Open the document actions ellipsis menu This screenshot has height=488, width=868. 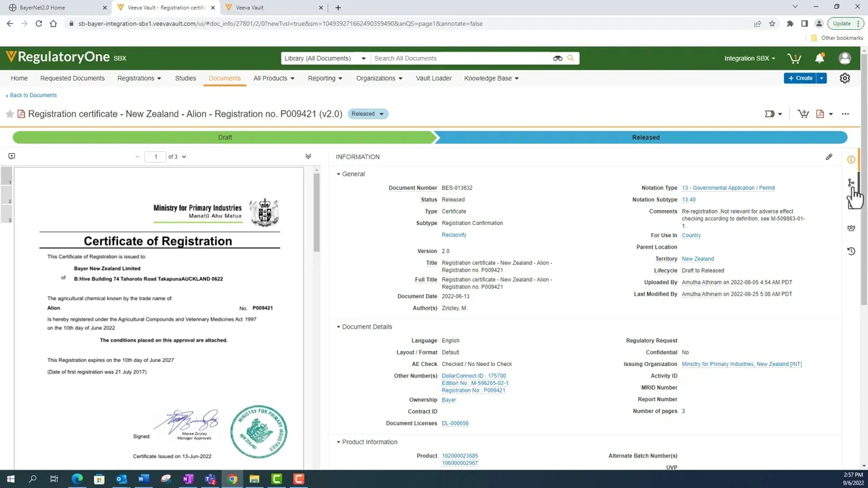[x=845, y=114]
